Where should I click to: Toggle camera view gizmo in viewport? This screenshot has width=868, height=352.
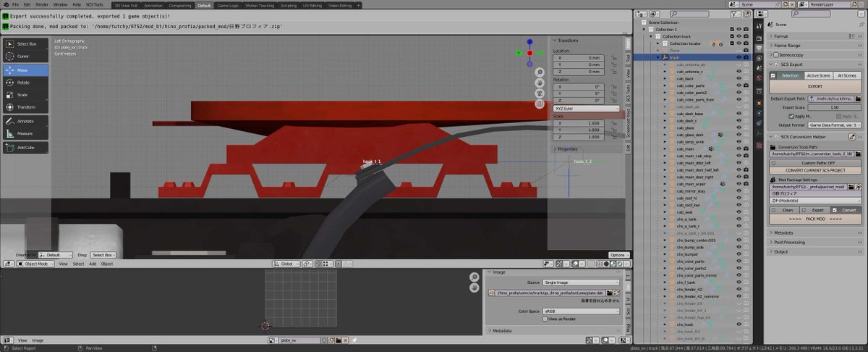tap(540, 93)
